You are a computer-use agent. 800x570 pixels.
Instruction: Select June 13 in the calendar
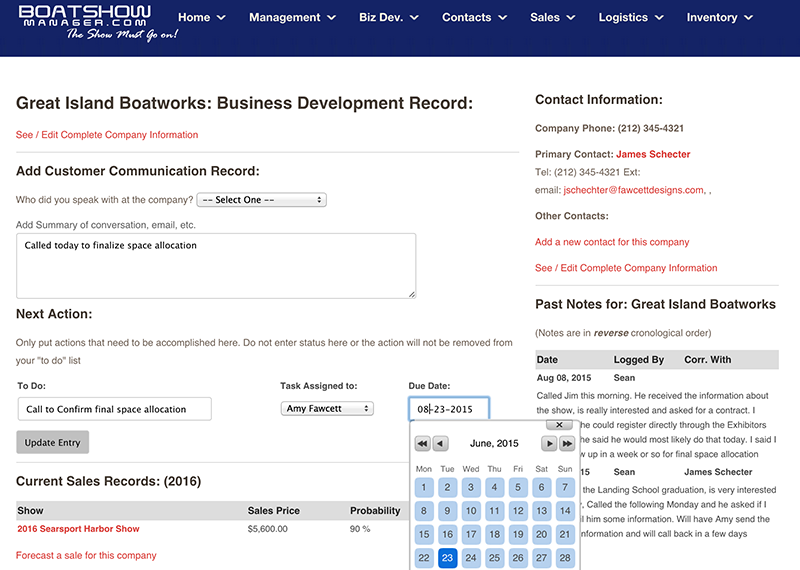point(541,511)
